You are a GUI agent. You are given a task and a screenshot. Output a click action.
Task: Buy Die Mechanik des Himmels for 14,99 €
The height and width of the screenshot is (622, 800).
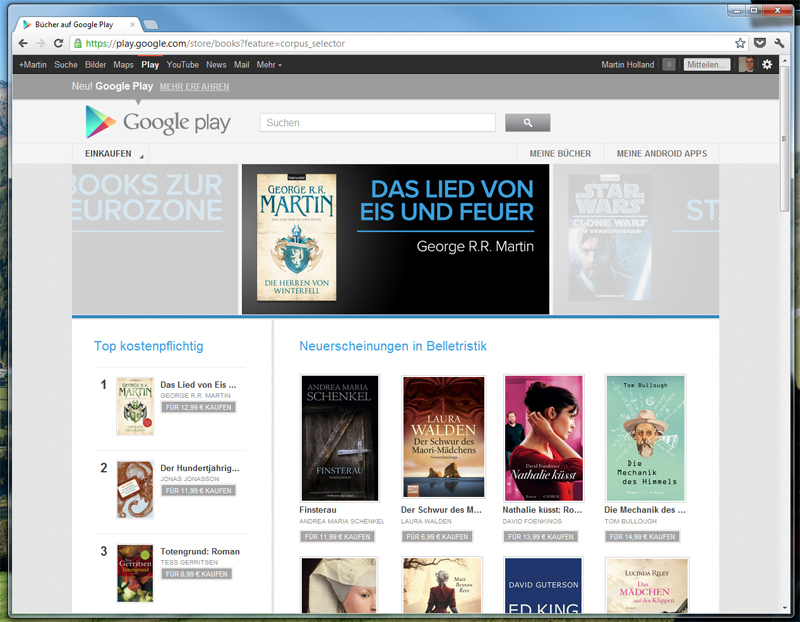pos(642,537)
